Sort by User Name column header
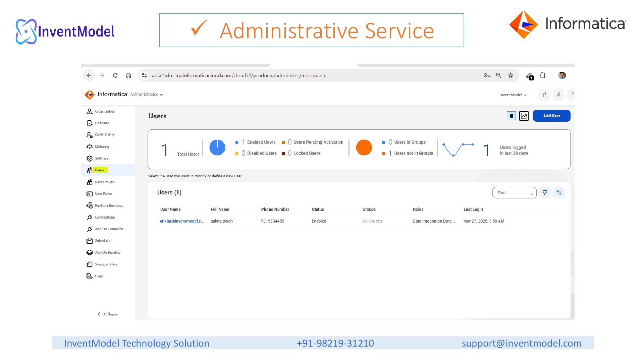This screenshot has width=644, height=362. (x=170, y=209)
